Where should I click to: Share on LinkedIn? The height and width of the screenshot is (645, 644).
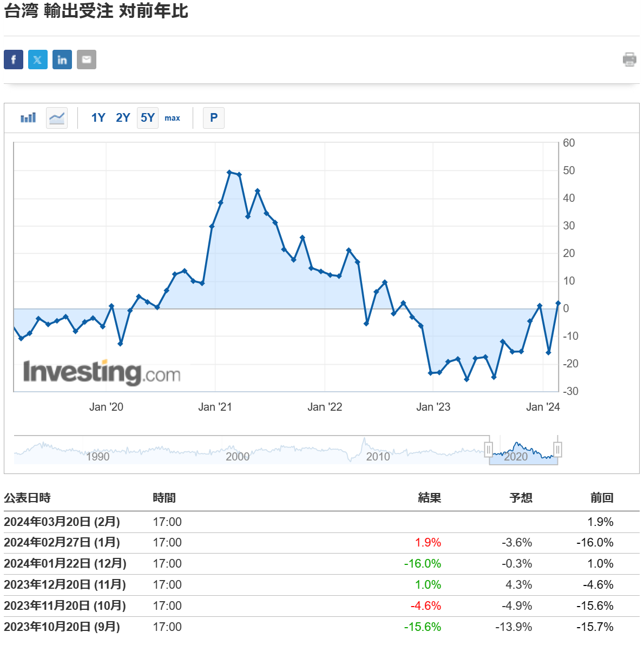62,60
